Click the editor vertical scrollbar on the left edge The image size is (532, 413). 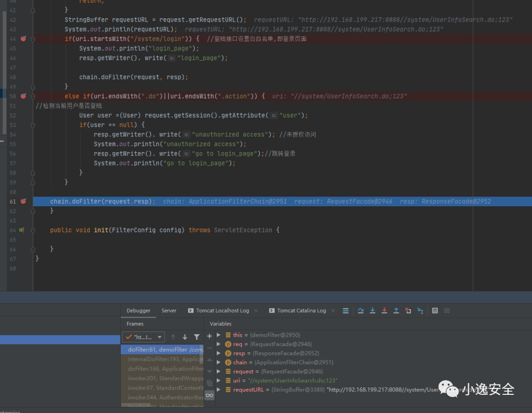[x=4, y=73]
